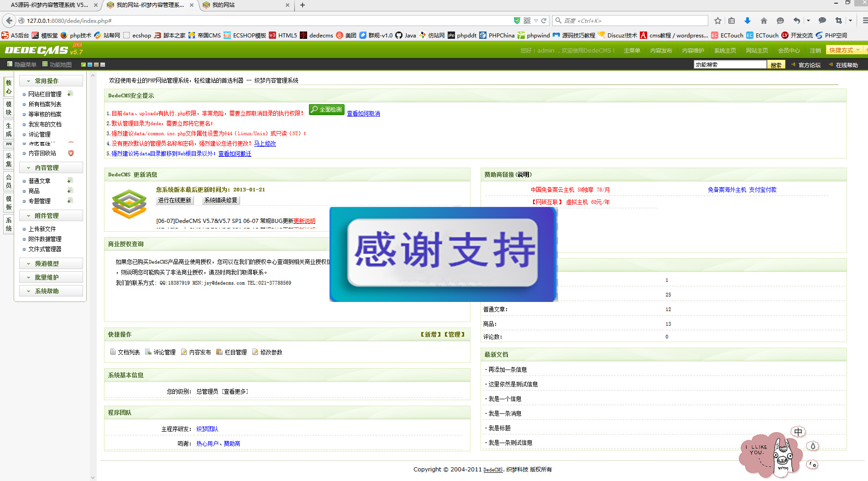Viewport: 868px width, 481px height.
Task: Open the 马上修改 link
Action: coord(265,143)
